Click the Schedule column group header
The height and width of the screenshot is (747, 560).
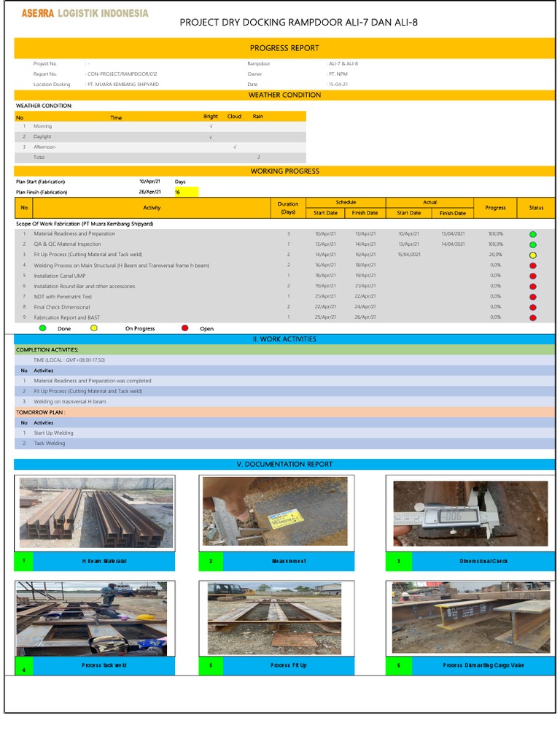[x=346, y=203]
